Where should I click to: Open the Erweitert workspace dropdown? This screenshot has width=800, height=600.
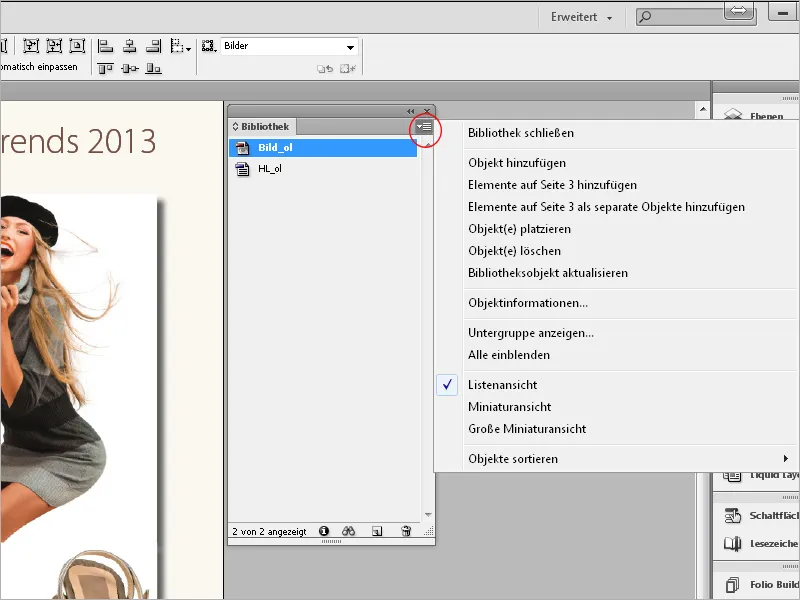point(581,17)
